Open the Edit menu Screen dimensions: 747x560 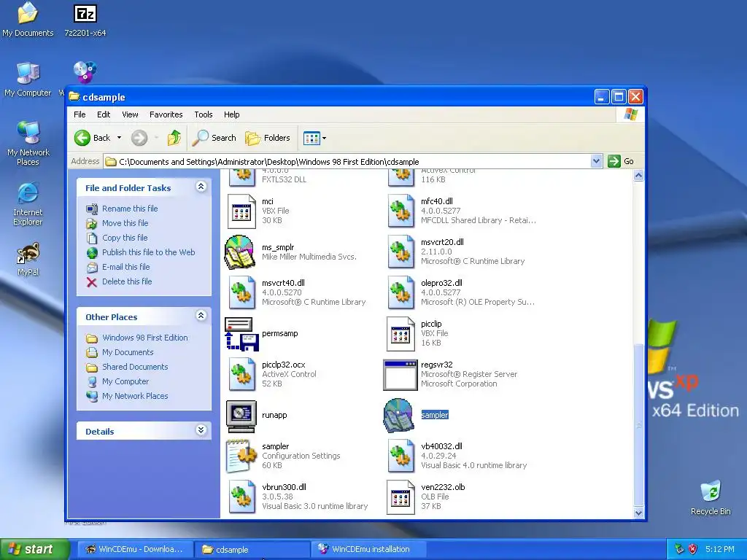[x=104, y=114]
